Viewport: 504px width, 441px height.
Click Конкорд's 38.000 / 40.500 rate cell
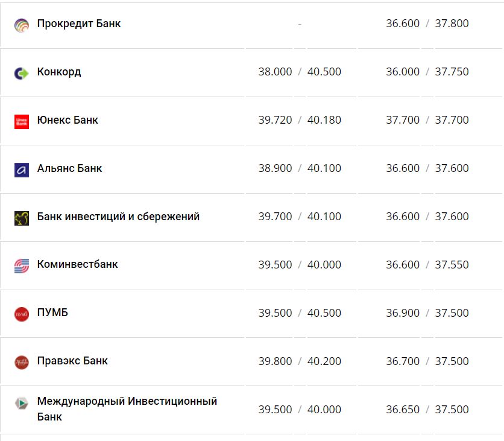pos(300,72)
